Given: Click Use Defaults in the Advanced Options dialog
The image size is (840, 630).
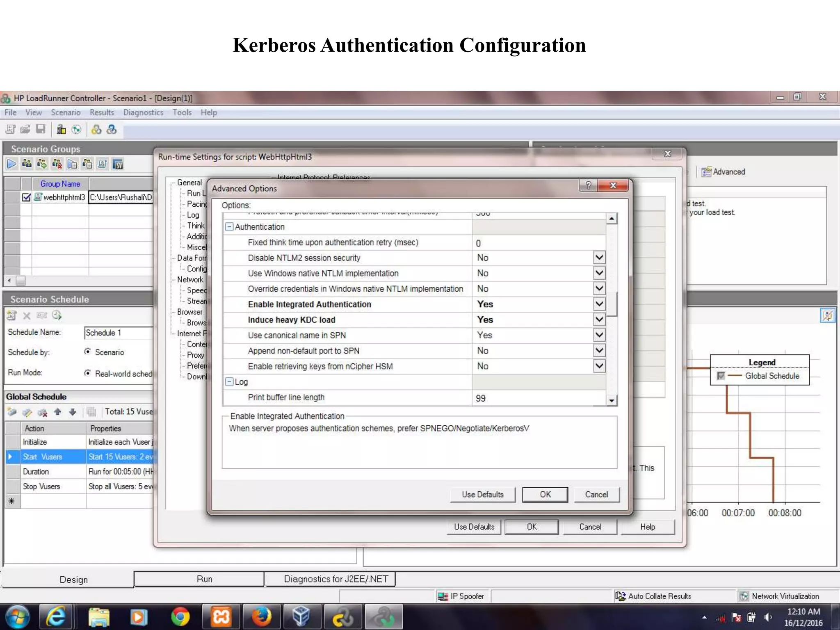Looking at the screenshot, I should [x=483, y=495].
